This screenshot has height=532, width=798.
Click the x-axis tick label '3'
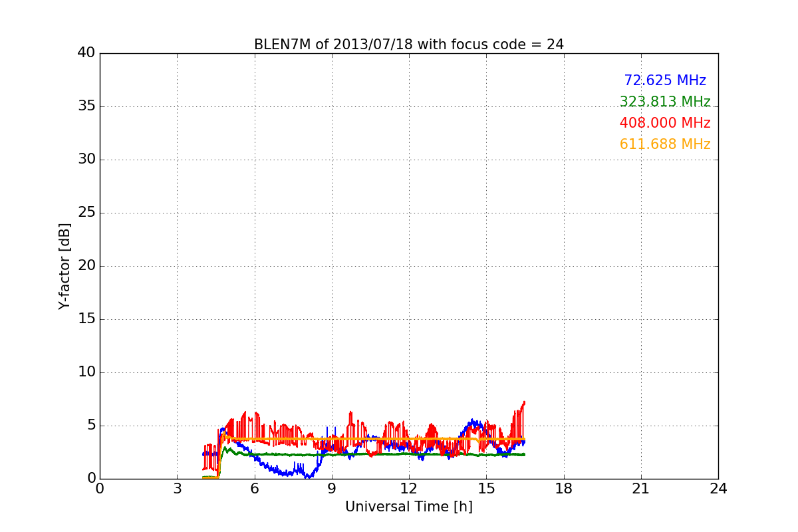click(177, 489)
